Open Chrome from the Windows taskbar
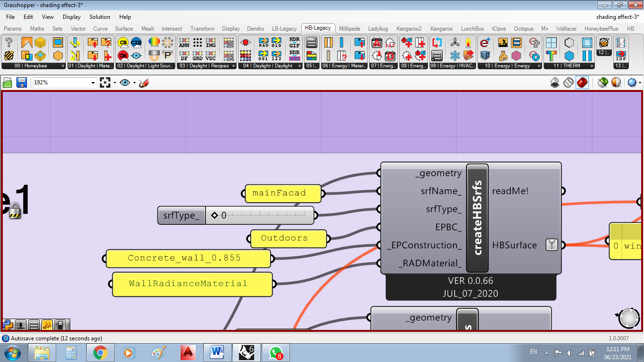Viewport: 644px width, 362px height. click(99, 352)
